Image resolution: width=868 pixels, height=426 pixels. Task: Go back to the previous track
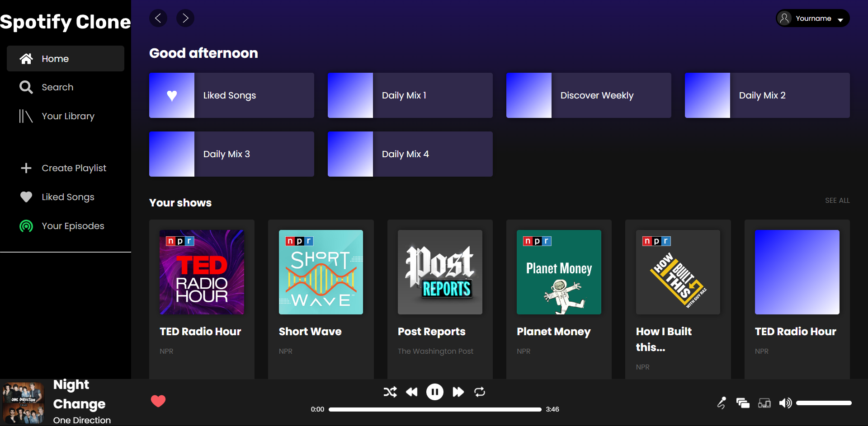pos(411,392)
